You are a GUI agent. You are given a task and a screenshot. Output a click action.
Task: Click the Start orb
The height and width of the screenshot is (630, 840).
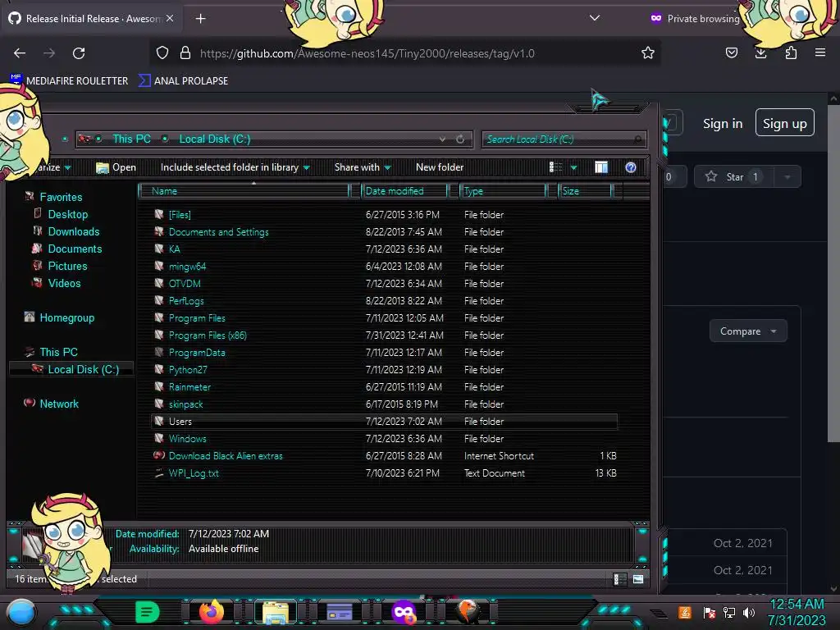pyautogui.click(x=21, y=613)
